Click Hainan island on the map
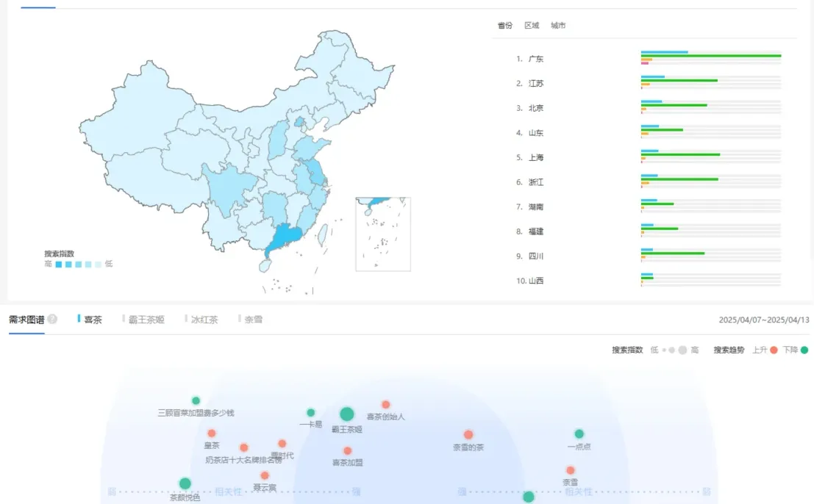The width and height of the screenshot is (814, 504). [265, 266]
